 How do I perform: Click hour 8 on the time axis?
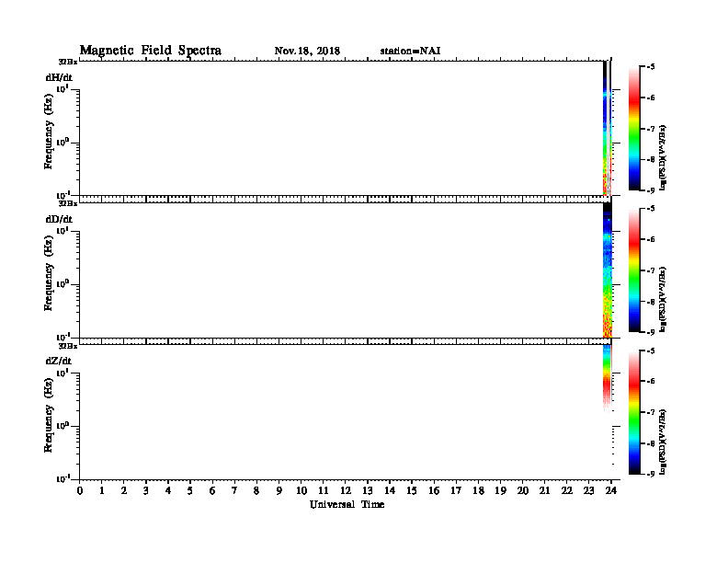click(x=256, y=491)
